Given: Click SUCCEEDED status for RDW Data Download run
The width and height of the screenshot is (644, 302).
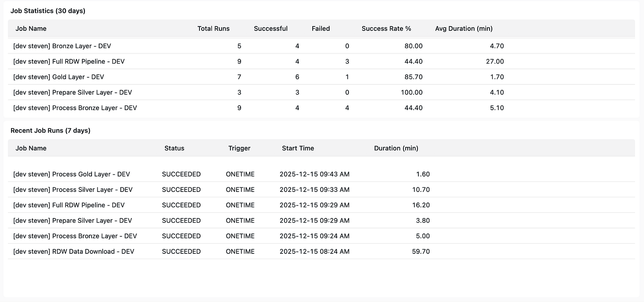Looking at the screenshot, I should [x=181, y=252].
